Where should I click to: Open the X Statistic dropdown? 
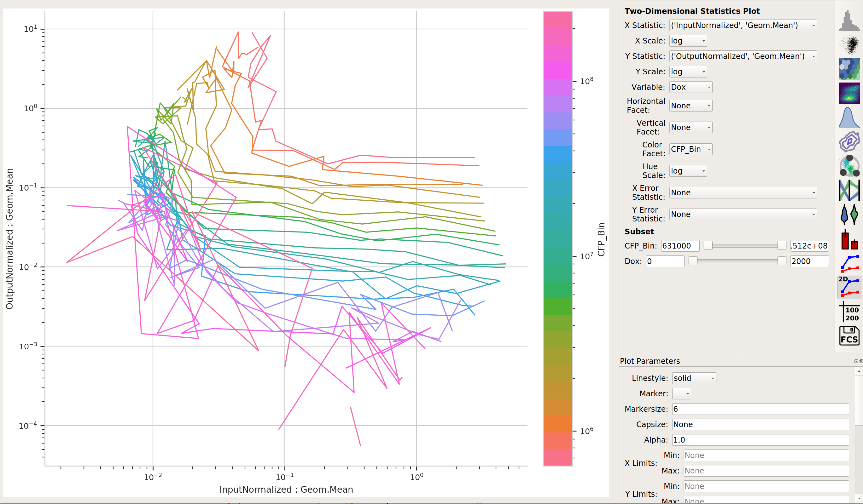coord(743,25)
